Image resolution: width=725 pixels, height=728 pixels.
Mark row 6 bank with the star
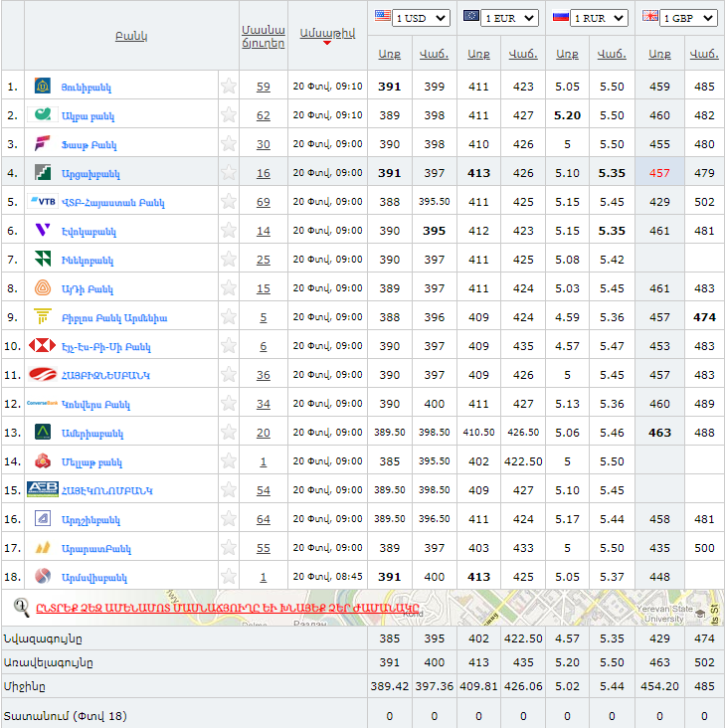229,230
